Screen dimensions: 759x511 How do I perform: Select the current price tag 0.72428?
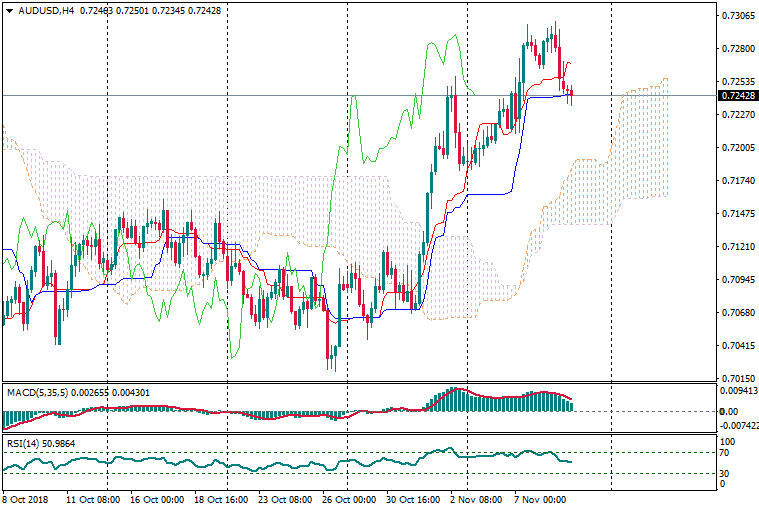(x=735, y=96)
